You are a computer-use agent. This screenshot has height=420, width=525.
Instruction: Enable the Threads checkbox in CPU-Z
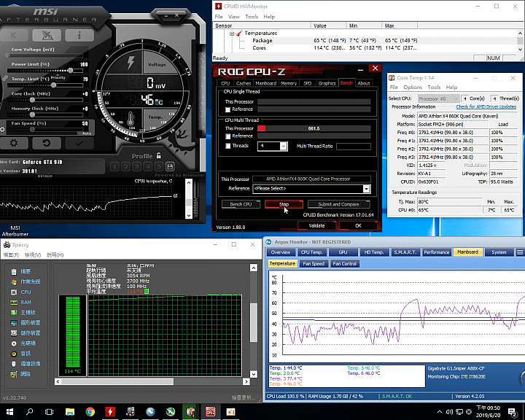(x=227, y=146)
